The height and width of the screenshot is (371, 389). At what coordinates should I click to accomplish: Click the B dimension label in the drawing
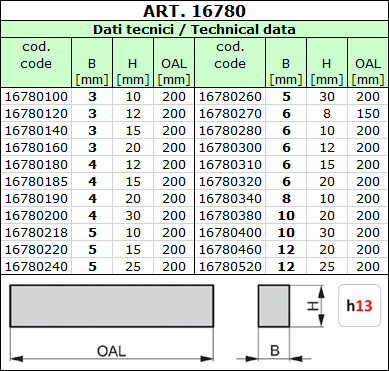tap(275, 351)
